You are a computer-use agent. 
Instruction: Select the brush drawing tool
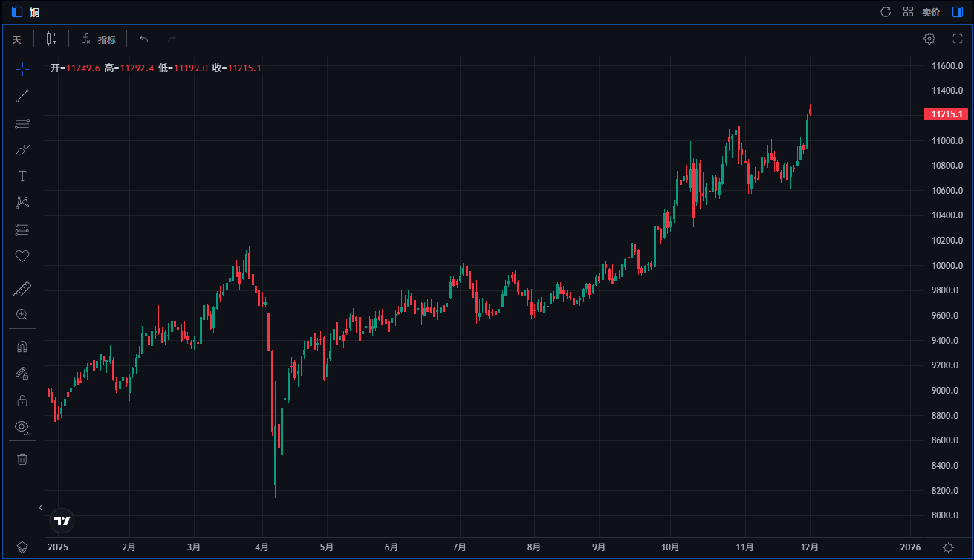click(22, 149)
